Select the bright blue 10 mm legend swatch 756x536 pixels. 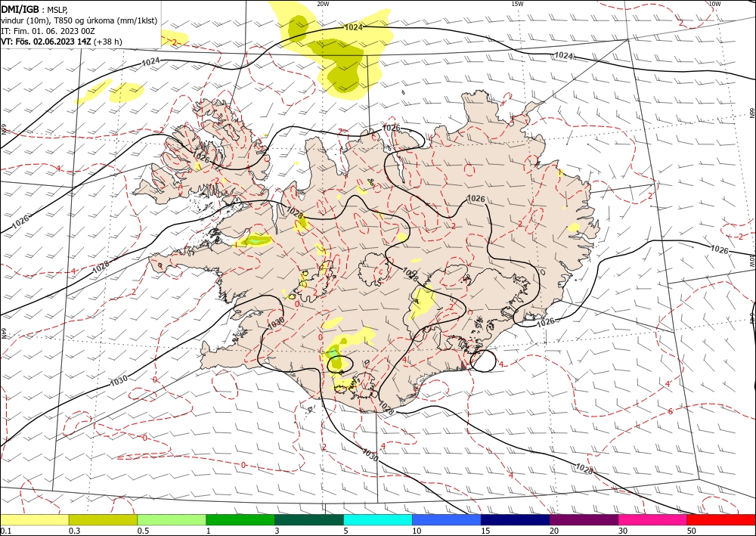tap(447, 519)
